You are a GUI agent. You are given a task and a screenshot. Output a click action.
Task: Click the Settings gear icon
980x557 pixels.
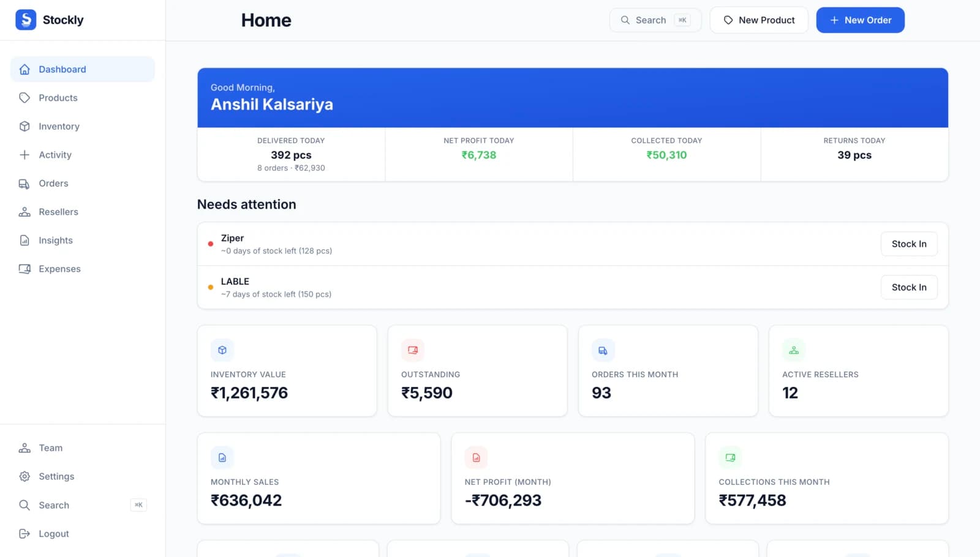coord(24,476)
